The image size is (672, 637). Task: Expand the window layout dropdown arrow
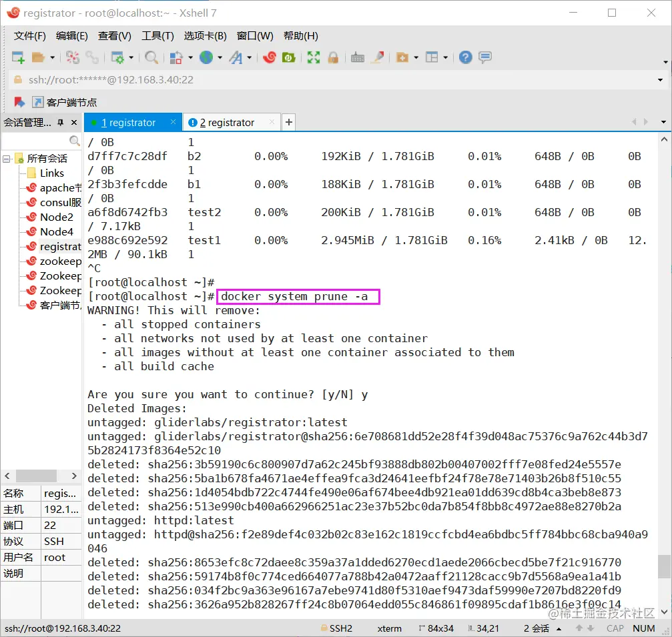445,57
